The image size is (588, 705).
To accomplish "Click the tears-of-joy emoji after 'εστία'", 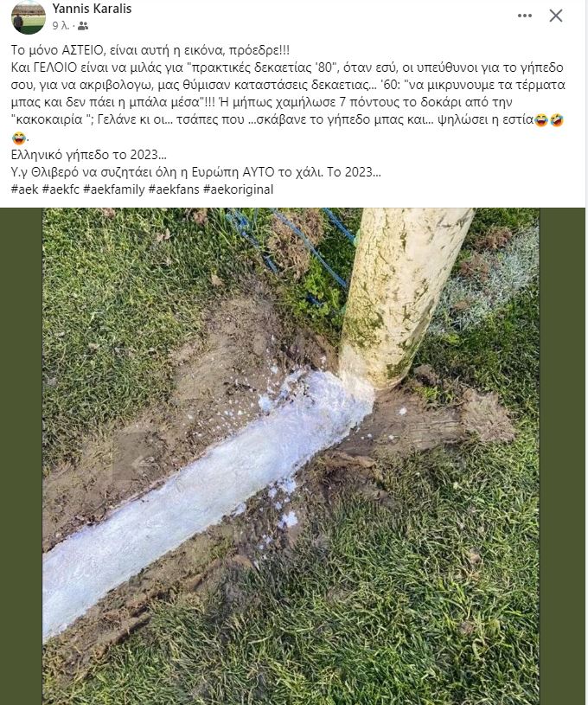I will coord(540,120).
